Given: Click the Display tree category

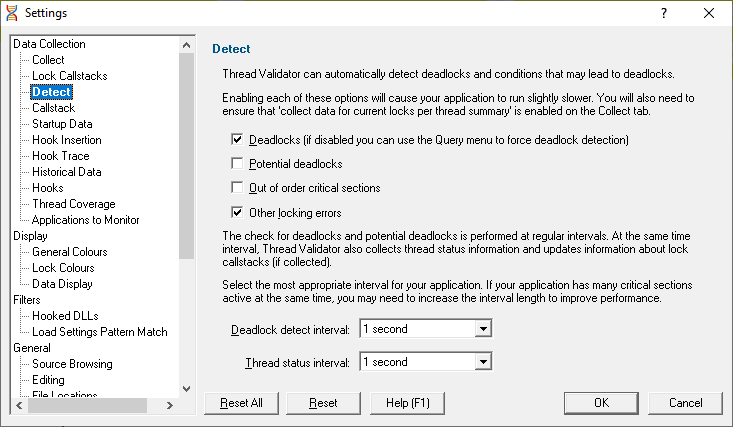Looking at the screenshot, I should point(30,236).
